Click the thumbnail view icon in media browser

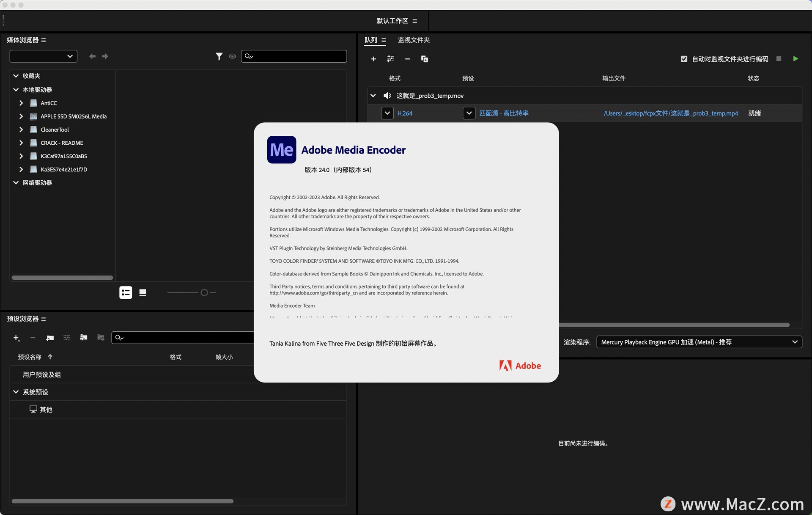(142, 292)
